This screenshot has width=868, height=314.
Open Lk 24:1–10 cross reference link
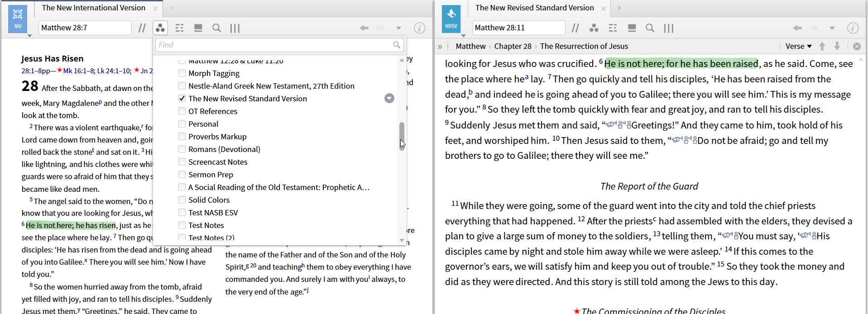tap(114, 71)
